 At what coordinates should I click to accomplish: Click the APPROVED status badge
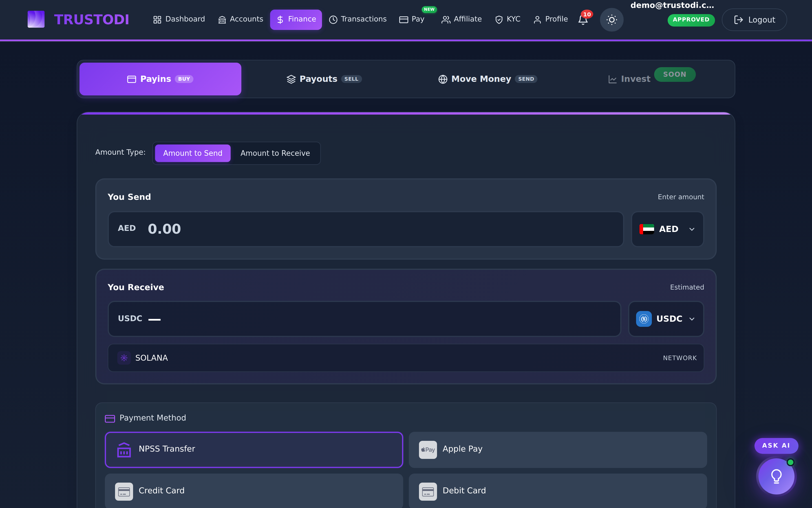click(x=691, y=20)
